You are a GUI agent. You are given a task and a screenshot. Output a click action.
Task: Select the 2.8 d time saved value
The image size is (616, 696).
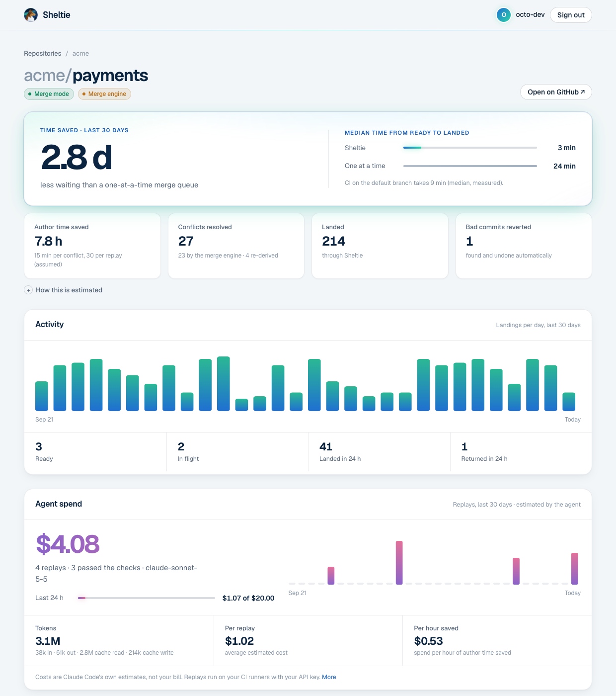click(x=77, y=157)
